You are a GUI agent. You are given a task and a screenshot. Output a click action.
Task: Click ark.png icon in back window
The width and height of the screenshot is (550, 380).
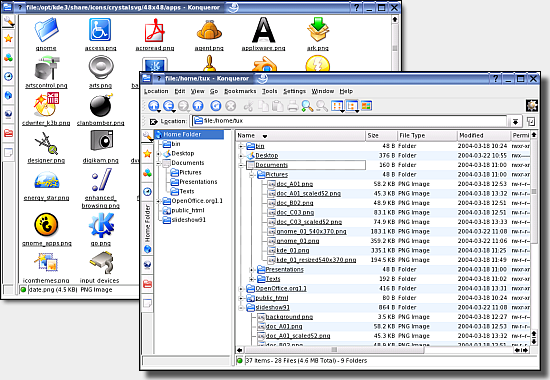point(318,30)
